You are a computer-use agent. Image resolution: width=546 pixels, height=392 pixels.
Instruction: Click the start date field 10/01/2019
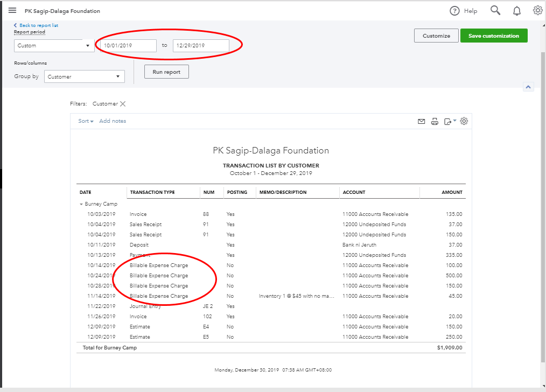[129, 46]
